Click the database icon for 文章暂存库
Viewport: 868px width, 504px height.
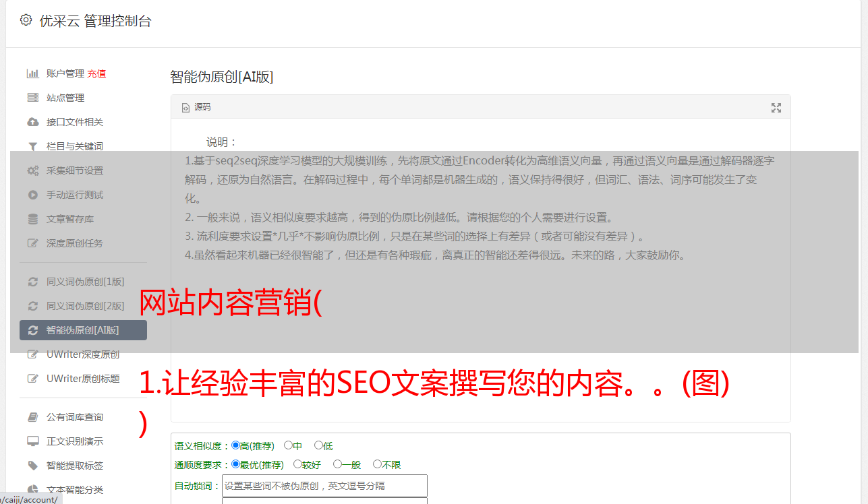[x=32, y=219]
